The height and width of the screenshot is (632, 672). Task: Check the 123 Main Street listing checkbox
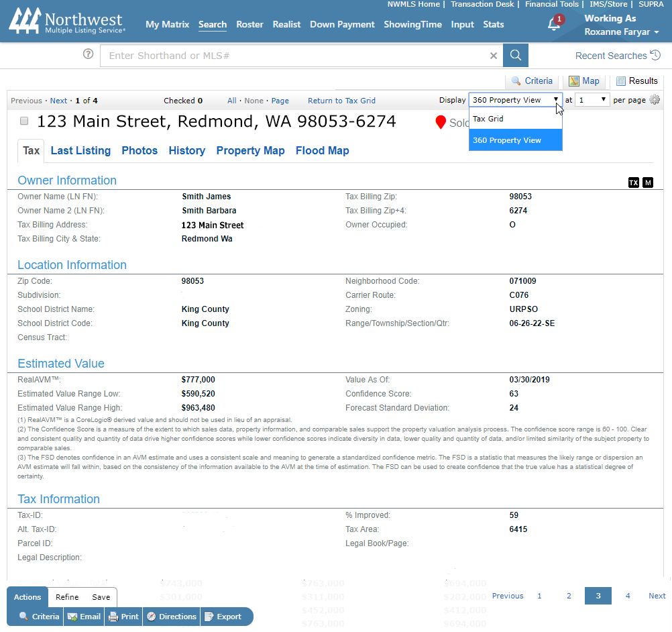24,121
